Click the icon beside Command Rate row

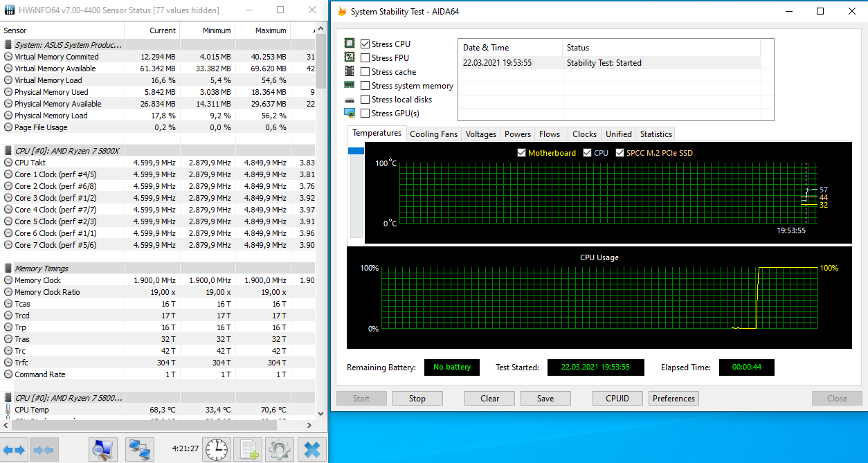coord(8,374)
